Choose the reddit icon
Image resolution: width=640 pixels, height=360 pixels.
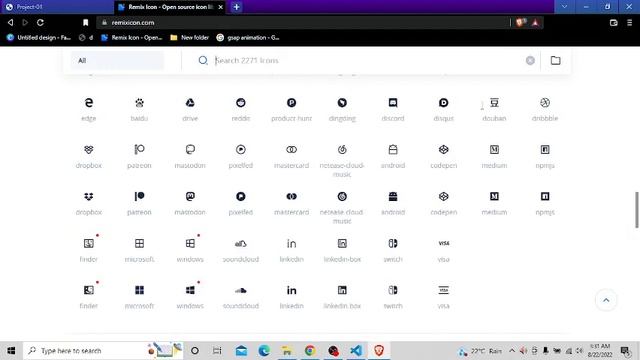coord(241,103)
